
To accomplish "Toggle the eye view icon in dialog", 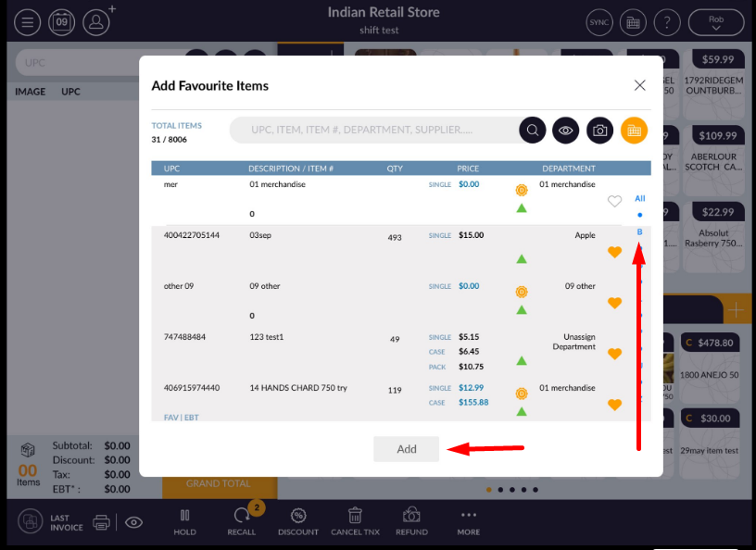I will (x=566, y=131).
